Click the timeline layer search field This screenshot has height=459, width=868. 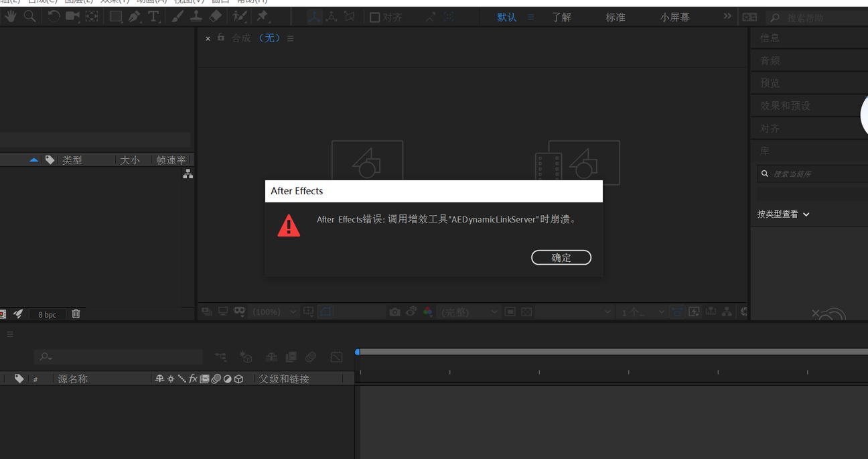pos(119,357)
